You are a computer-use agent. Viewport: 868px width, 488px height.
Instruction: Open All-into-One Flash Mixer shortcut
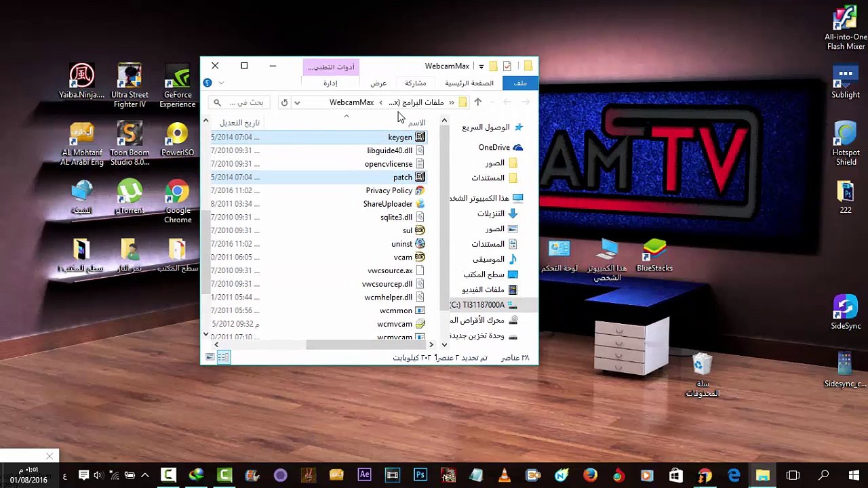(x=846, y=28)
